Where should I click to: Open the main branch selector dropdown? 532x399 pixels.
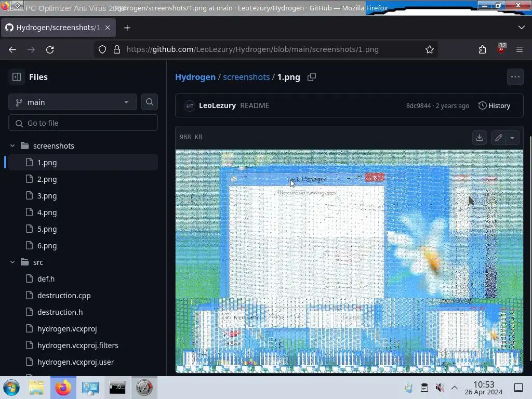click(x=73, y=102)
